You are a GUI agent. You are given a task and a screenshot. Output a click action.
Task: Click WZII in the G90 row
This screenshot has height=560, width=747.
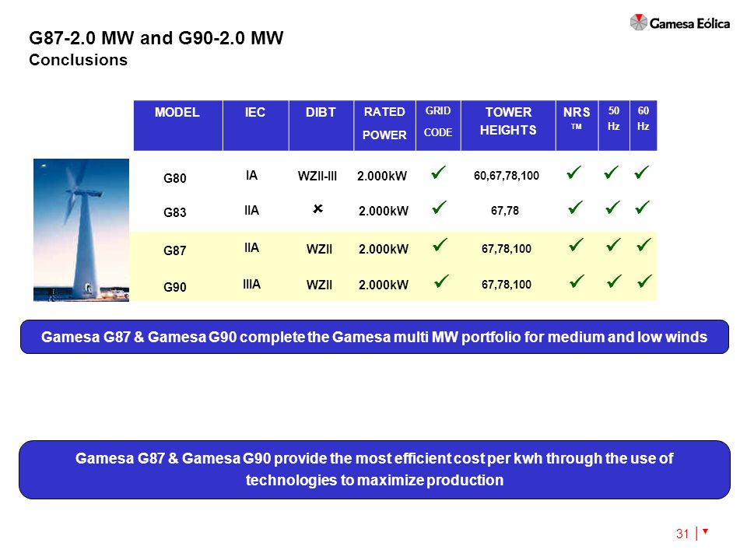coord(319,285)
